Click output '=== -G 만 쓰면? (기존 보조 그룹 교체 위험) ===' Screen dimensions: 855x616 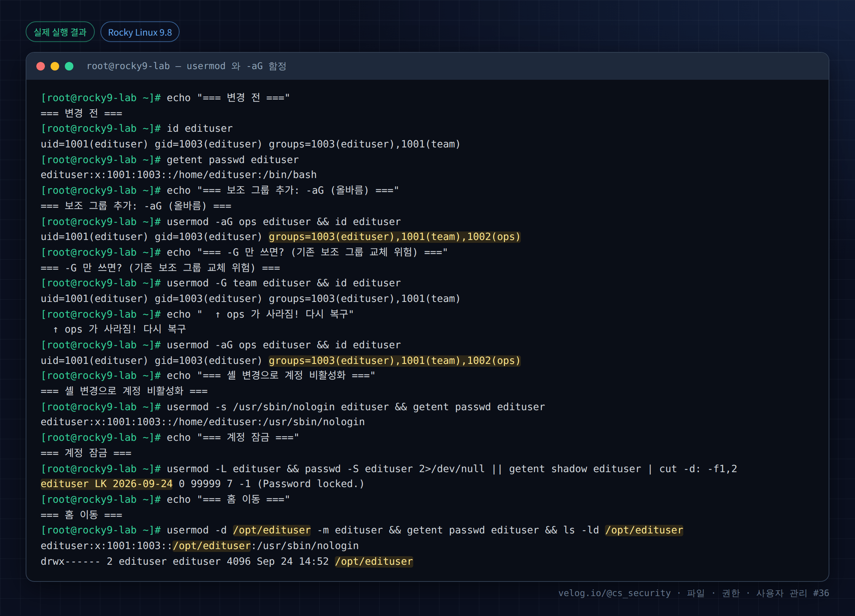tap(160, 268)
